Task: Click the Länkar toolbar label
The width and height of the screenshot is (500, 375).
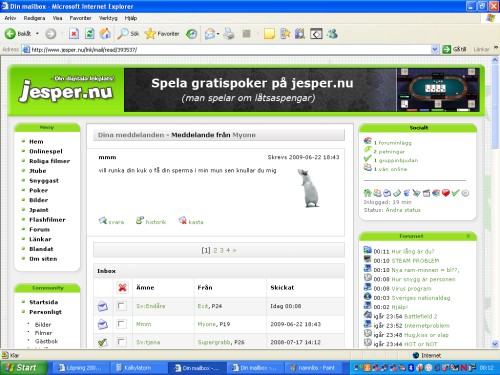Action: (x=481, y=49)
